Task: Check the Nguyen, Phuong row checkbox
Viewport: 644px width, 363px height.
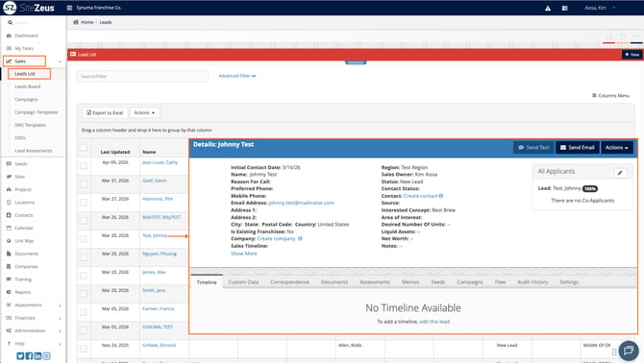Action: tap(84, 257)
